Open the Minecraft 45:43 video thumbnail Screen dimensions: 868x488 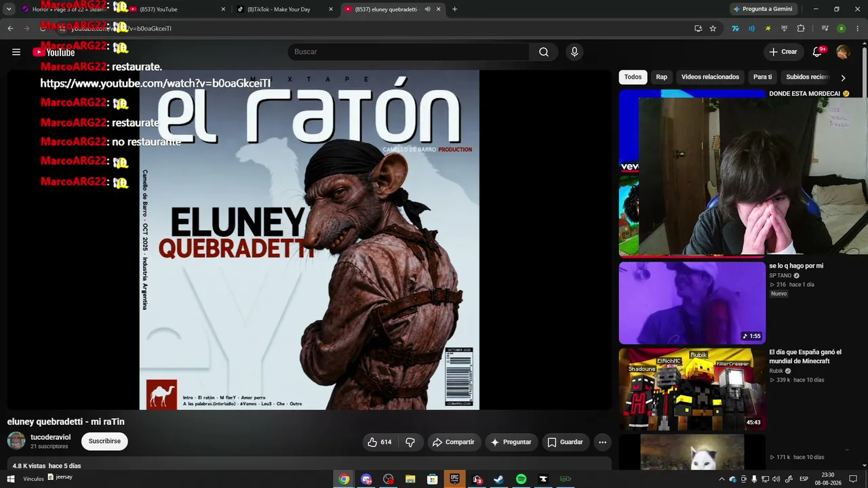tap(692, 389)
